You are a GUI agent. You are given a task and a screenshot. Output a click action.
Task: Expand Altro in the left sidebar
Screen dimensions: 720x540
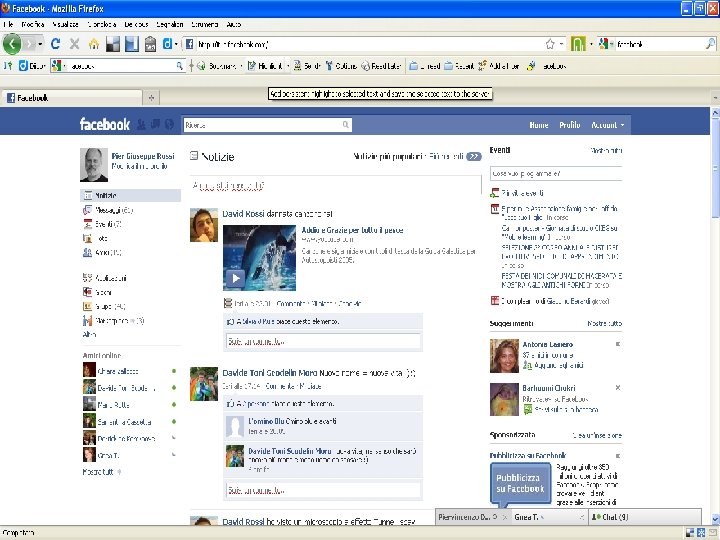pos(89,334)
